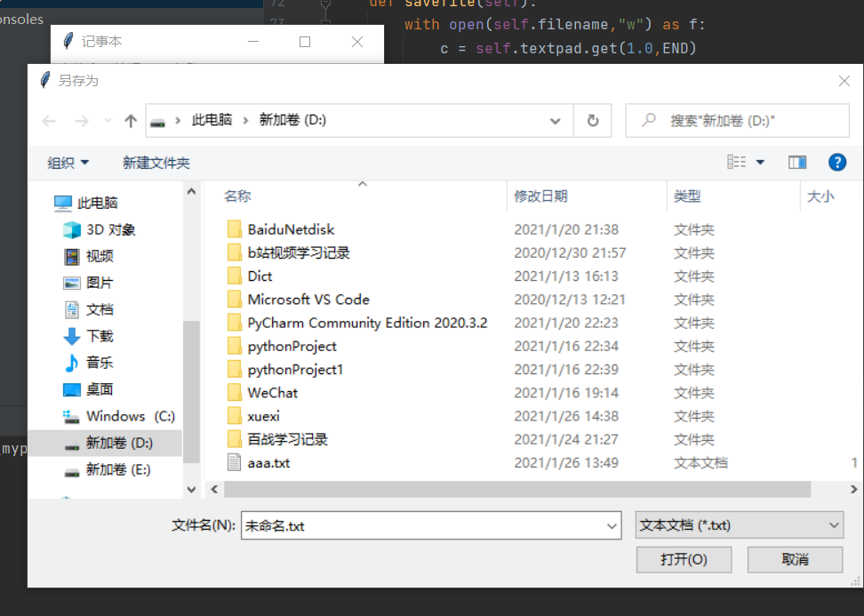This screenshot has width=864, height=616.
Task: Open the 文本文档 (*.txt) file type dropdown
Action: [x=739, y=525]
